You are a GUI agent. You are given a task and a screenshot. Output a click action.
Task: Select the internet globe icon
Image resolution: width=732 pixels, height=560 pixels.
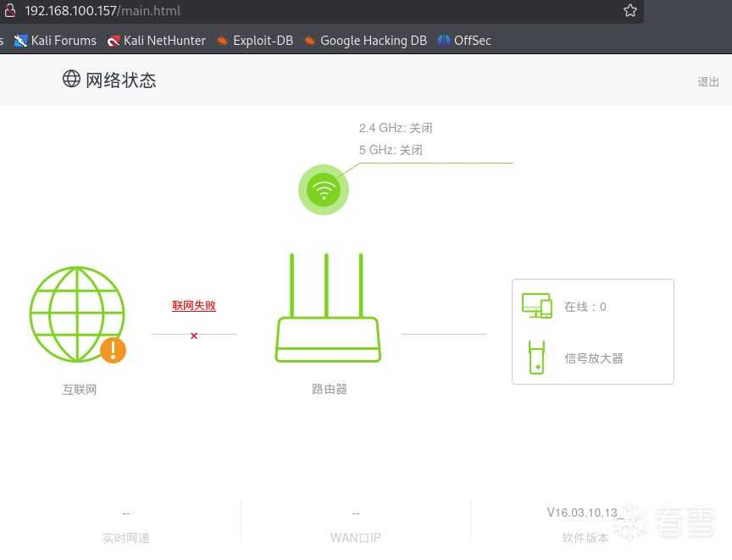[x=77, y=316]
